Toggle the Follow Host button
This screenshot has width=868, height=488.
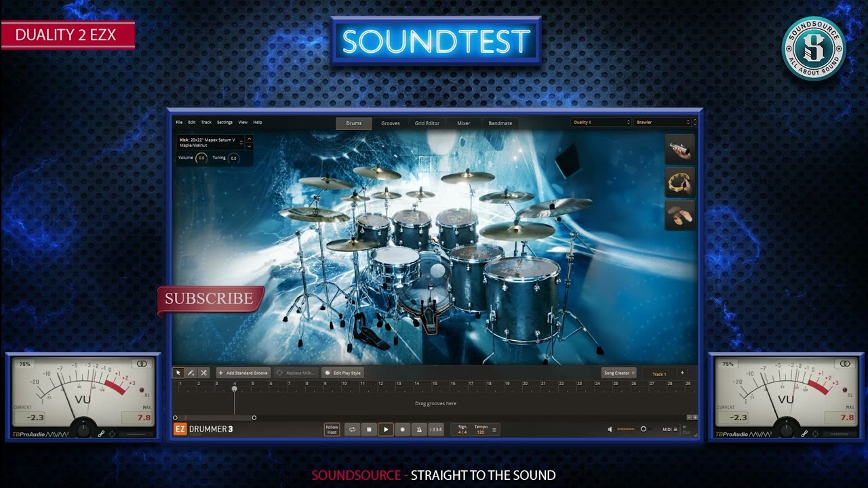tap(332, 429)
